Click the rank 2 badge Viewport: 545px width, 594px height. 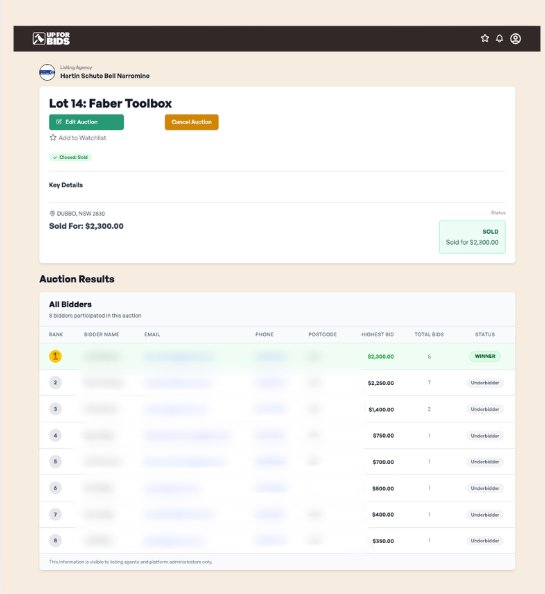click(x=55, y=383)
